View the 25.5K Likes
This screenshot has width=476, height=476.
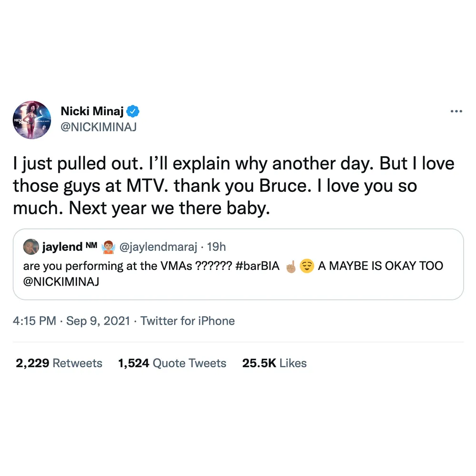(274, 363)
